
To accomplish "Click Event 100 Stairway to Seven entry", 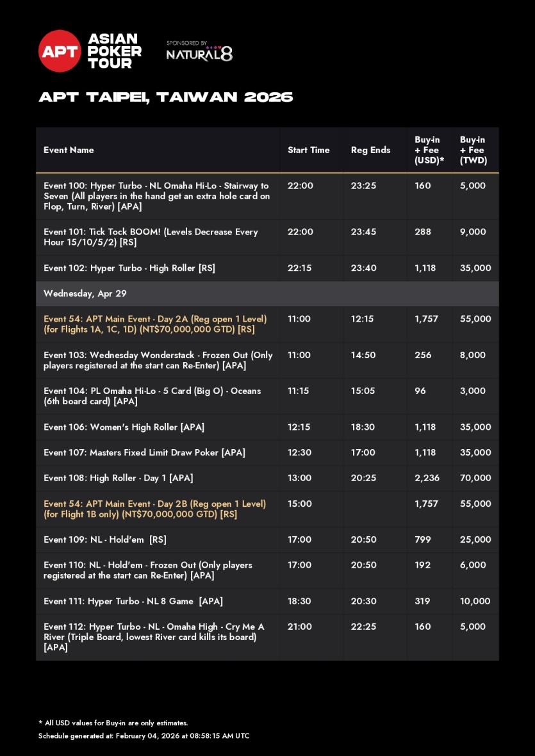I will tap(156, 196).
